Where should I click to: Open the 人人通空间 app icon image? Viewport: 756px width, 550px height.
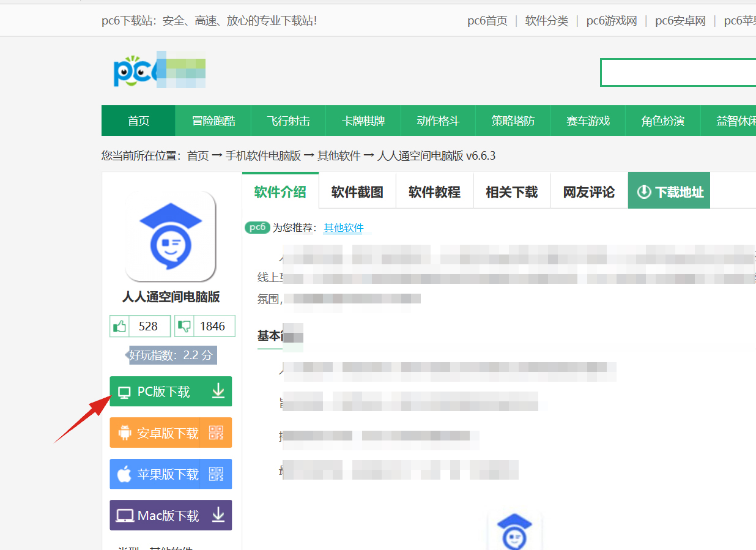pyautogui.click(x=171, y=236)
